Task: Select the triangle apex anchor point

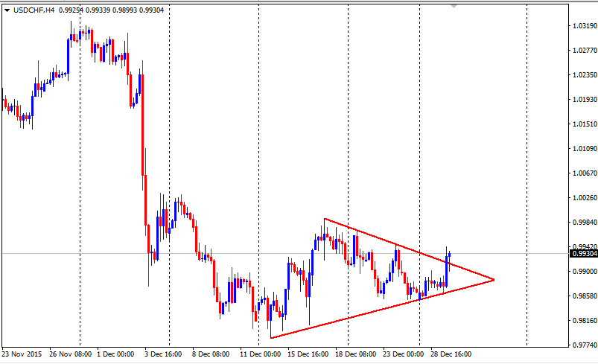Action: [493, 280]
